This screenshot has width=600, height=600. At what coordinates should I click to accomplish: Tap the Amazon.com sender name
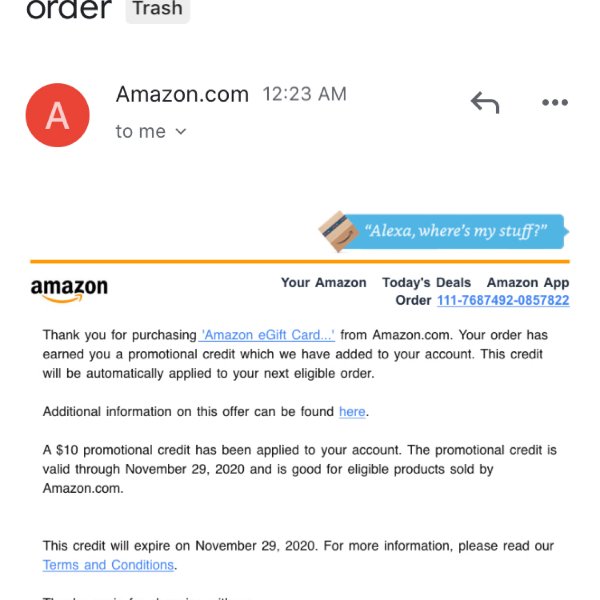pos(182,94)
